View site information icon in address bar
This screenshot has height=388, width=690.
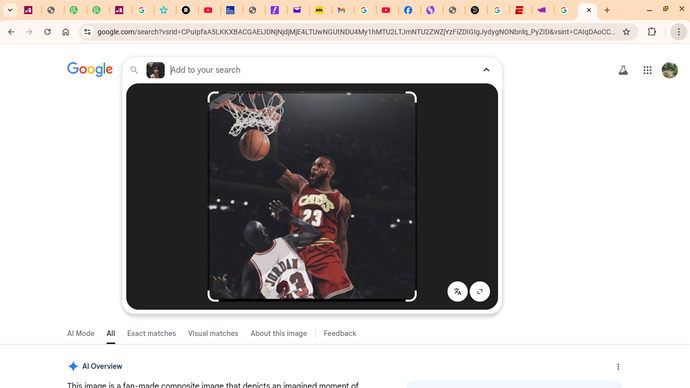tap(87, 32)
